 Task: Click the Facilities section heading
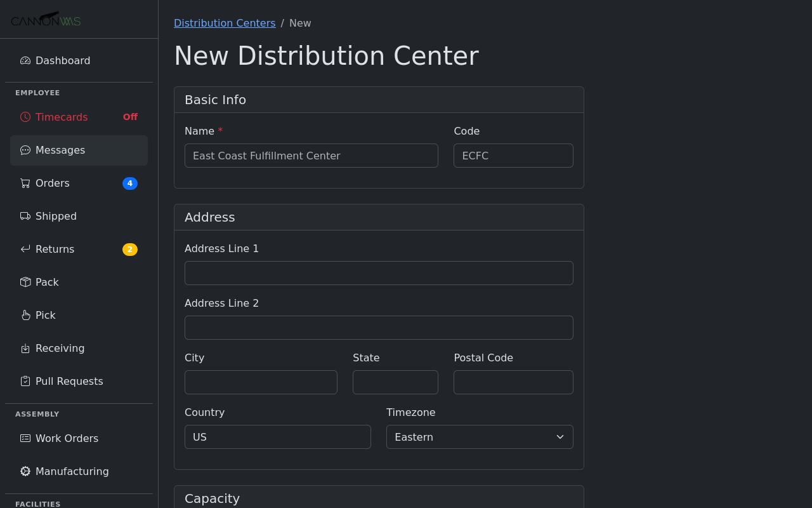(x=37, y=504)
